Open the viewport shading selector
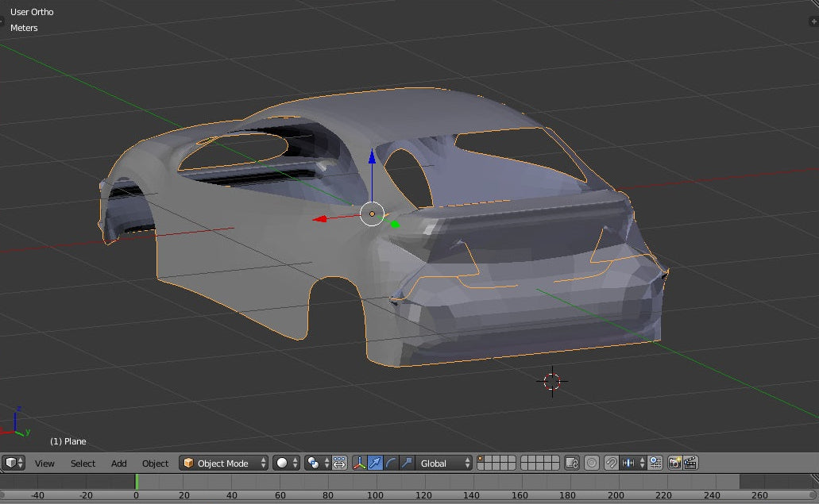The image size is (819, 504). 286,463
